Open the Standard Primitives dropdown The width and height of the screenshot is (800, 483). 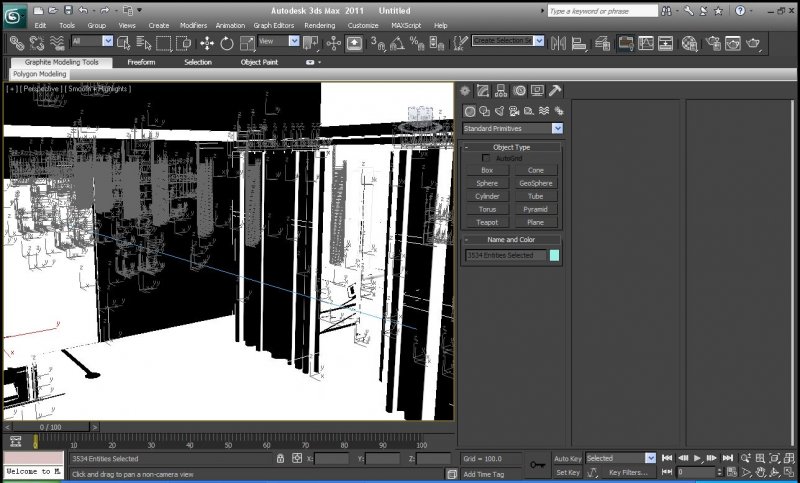click(557, 129)
